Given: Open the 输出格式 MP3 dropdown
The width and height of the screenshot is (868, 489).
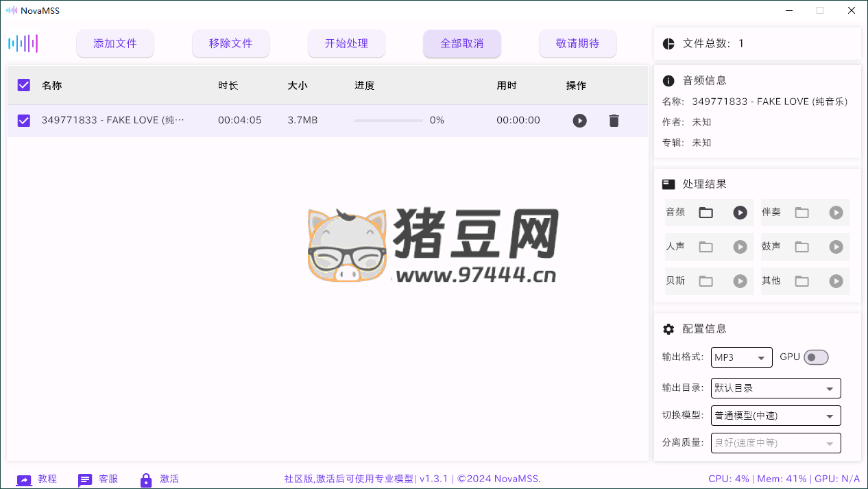Looking at the screenshot, I should pos(742,358).
